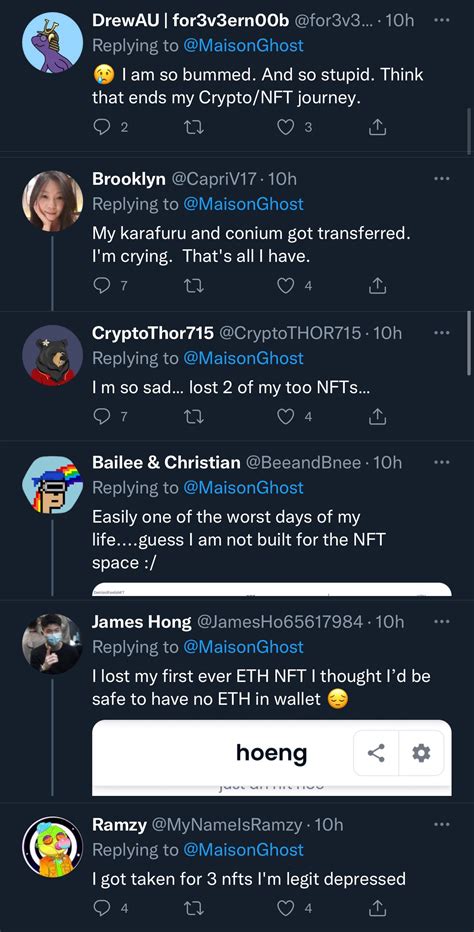
Task: Open reply thread on DrewAU's tweet
Action: coord(102,127)
